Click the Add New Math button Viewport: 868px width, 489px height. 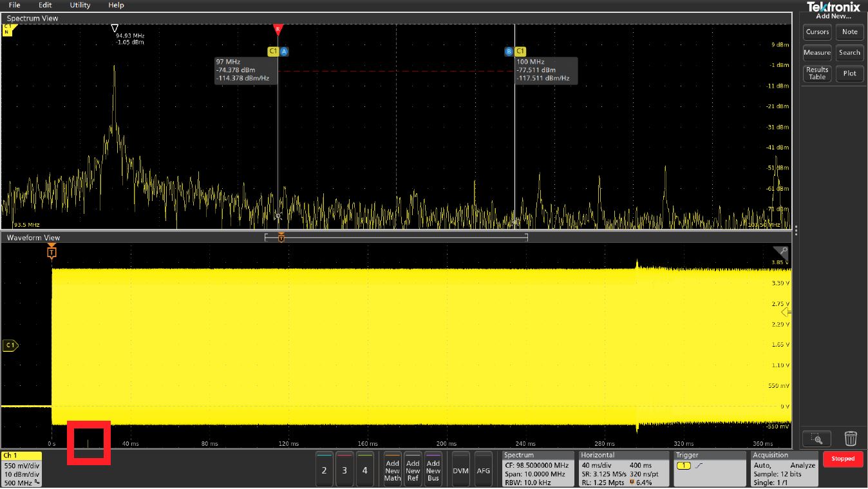tap(392, 470)
